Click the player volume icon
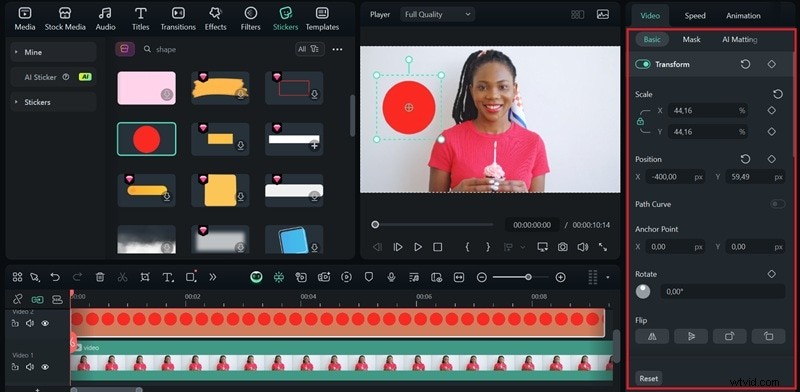Screen dimensions: 800x392 point(582,247)
